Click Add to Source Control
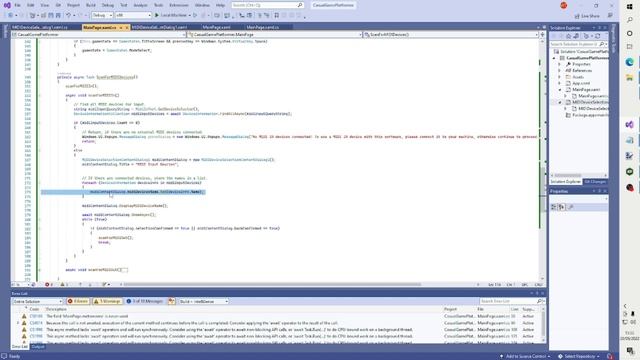This screenshot has width=640, height=360. click(525, 356)
